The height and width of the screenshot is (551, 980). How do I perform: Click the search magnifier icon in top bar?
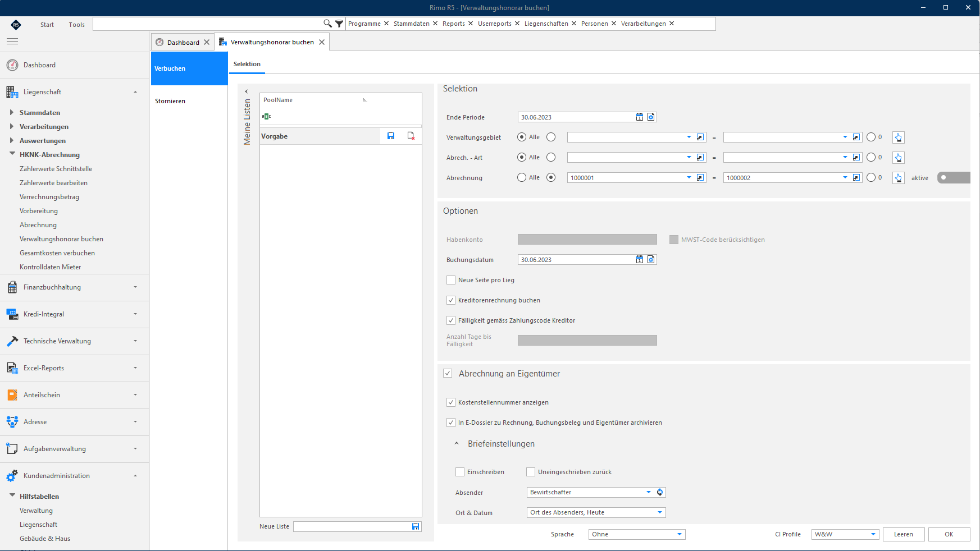tap(327, 24)
